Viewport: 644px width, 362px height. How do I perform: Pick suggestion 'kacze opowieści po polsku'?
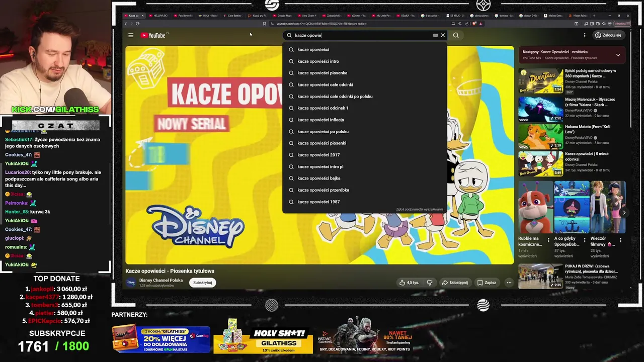(365, 132)
